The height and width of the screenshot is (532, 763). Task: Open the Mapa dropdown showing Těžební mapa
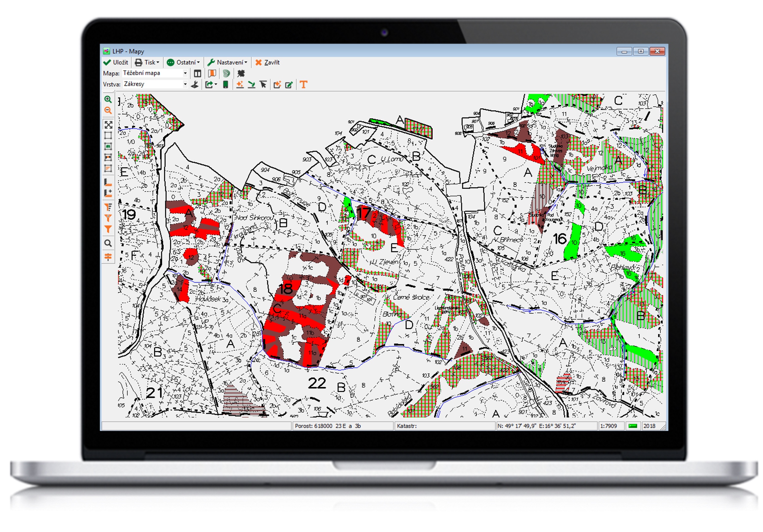185,73
